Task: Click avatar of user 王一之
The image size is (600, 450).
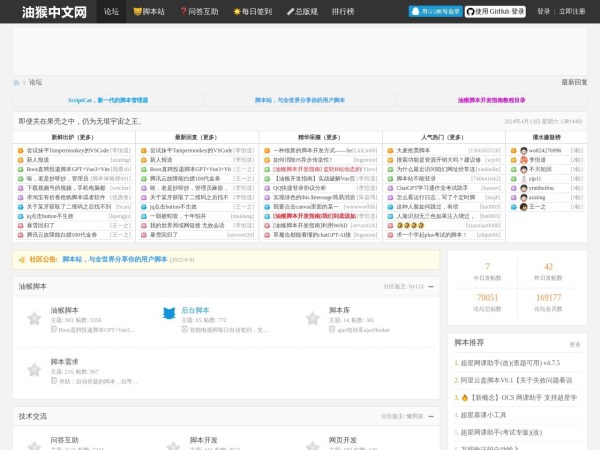Action: pyautogui.click(x=524, y=207)
